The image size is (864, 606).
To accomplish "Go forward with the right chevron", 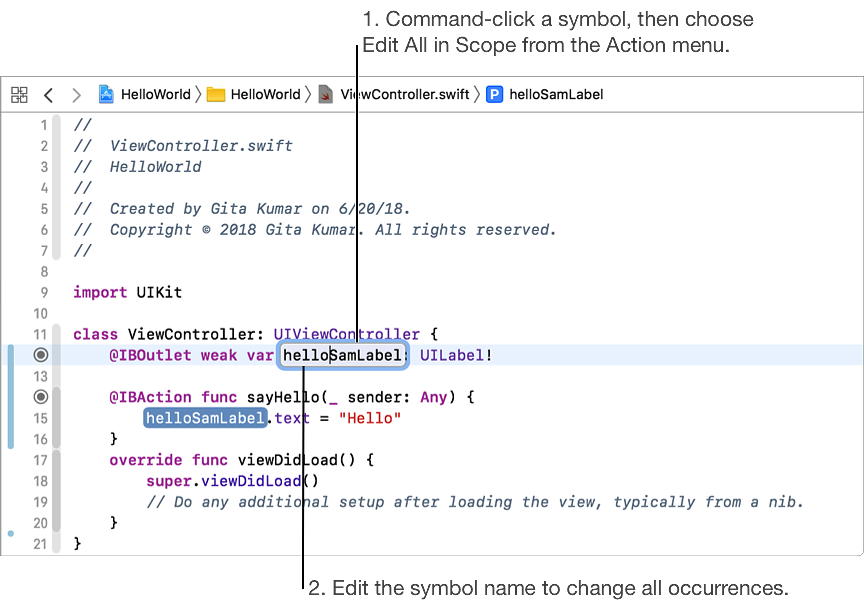I will (x=76, y=95).
